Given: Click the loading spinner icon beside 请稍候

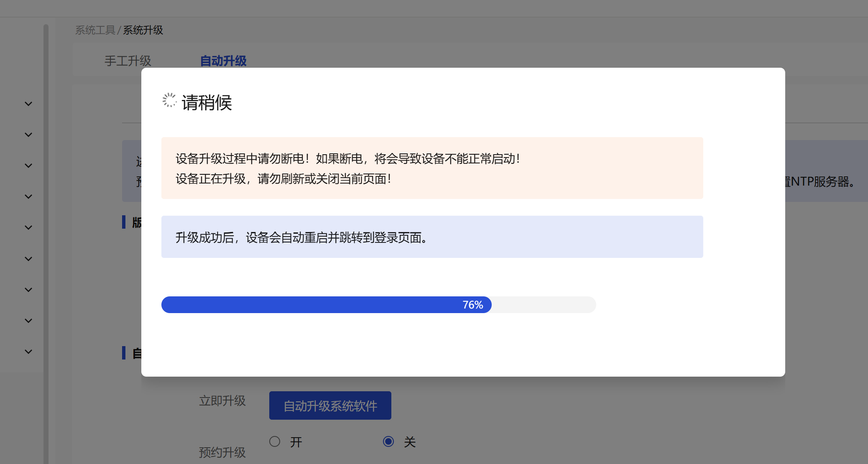Looking at the screenshot, I should [x=169, y=100].
